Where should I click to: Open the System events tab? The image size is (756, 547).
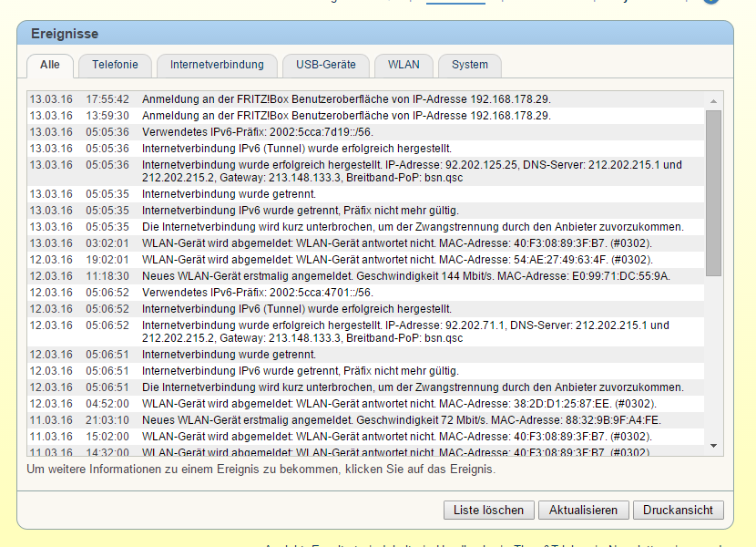pos(469,66)
